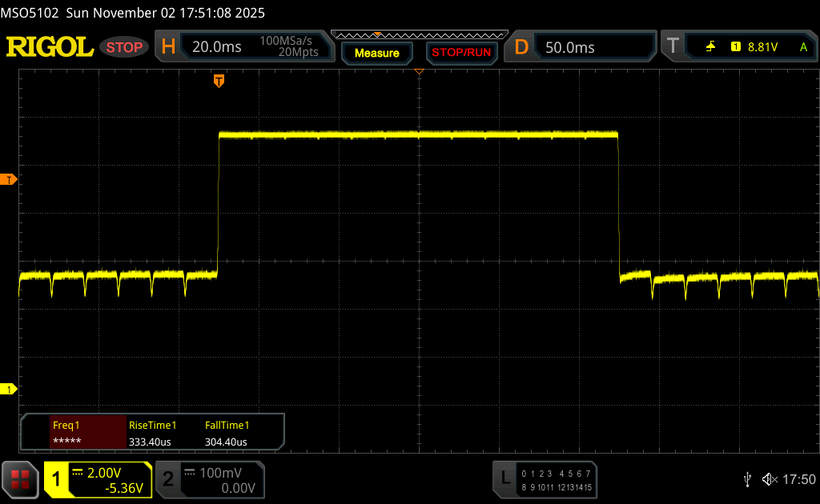Open the red grid function navigation menu
This screenshot has width=820, height=504.
click(20, 479)
